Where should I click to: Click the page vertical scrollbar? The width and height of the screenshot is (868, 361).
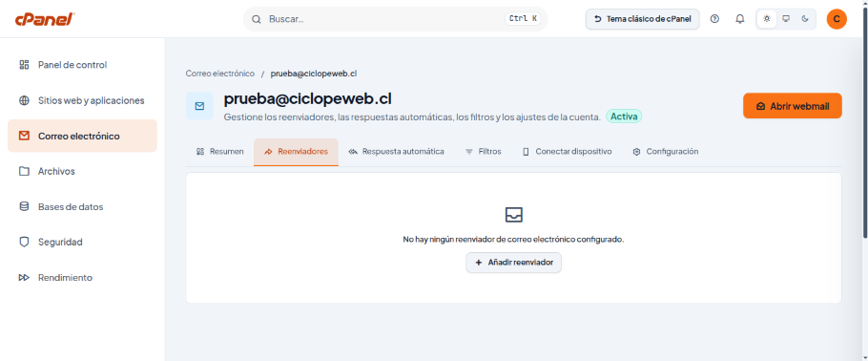tap(864, 122)
